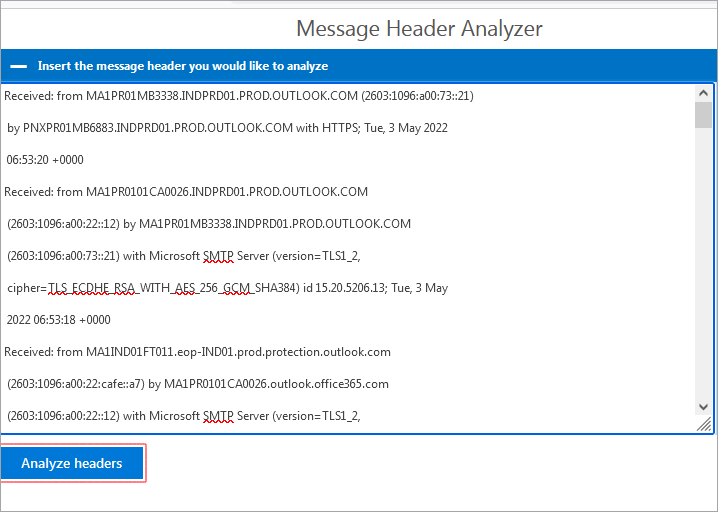The width and height of the screenshot is (718, 512).
Task: Click the '2022 06:53:18 +0000' line
Action: [x=58, y=320]
